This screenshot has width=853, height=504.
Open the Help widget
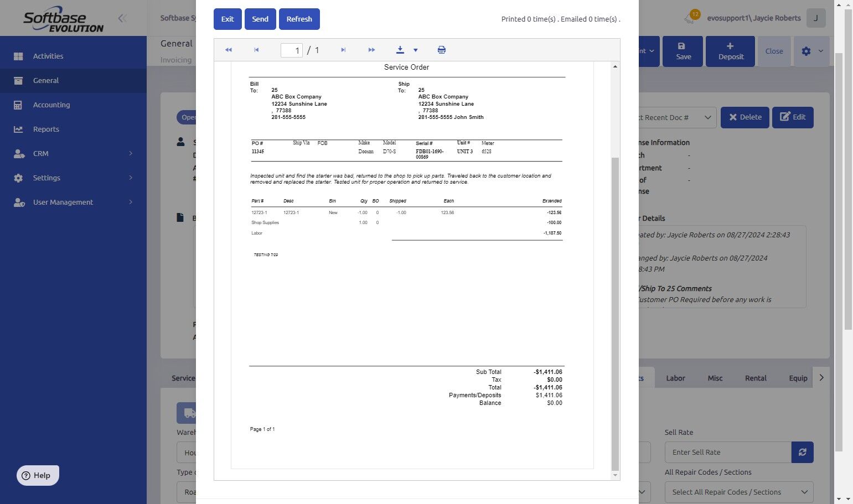point(38,475)
